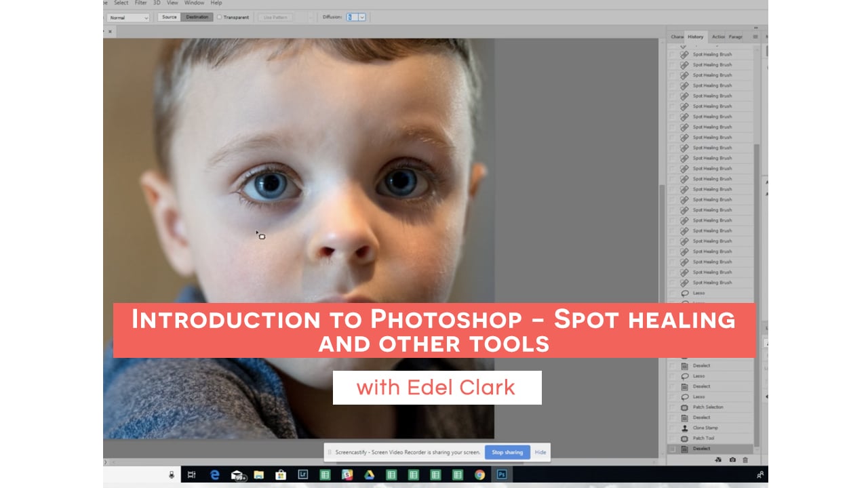Open the Normal patch mode dropdown
This screenshot has width=868, height=488.
(x=127, y=17)
